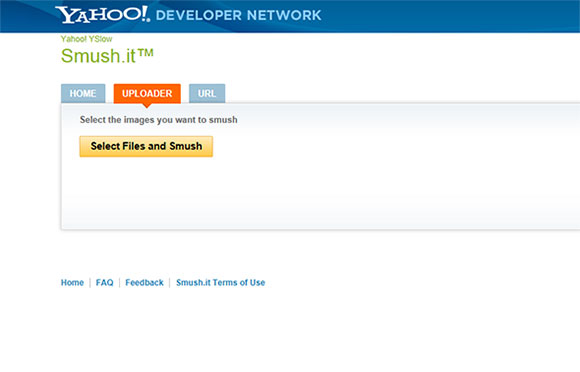Click the 'Select the images you want to smush' text

pos(159,120)
